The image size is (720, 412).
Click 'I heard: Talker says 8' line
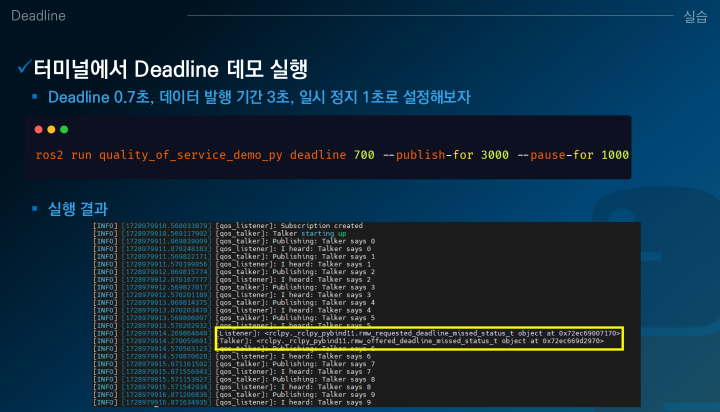[x=232, y=387]
